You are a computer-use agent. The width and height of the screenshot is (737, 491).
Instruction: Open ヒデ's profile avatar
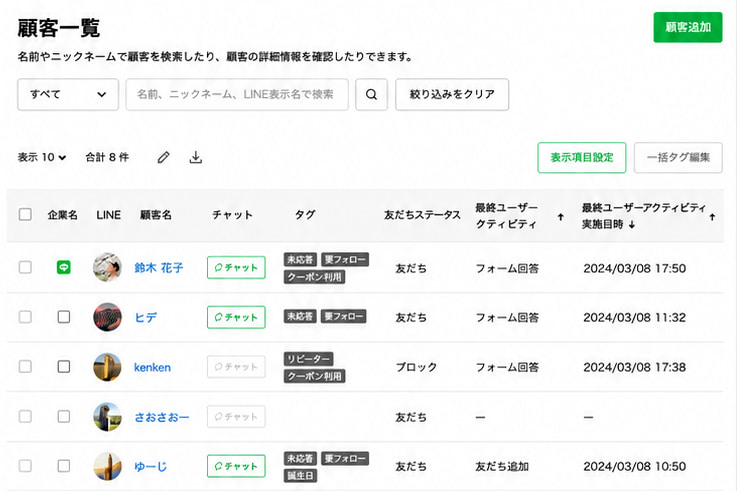tap(108, 317)
